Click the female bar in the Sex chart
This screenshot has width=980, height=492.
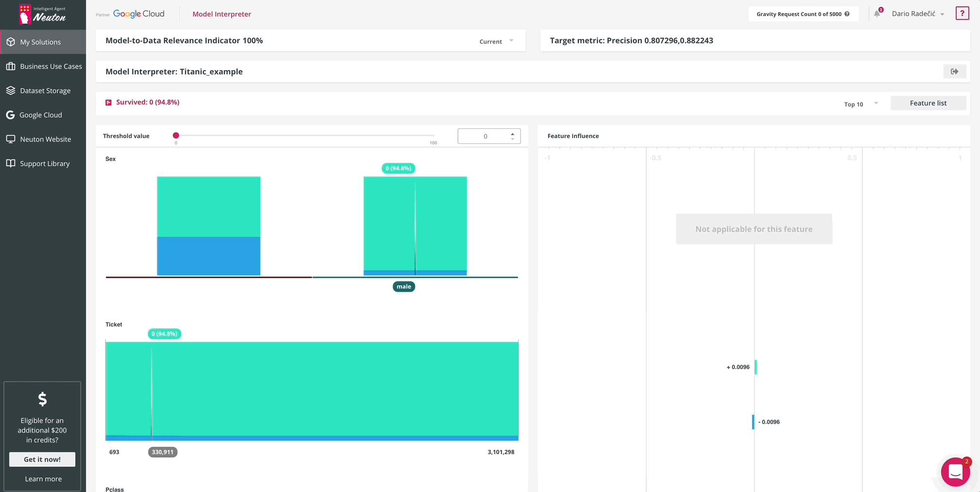(x=209, y=226)
